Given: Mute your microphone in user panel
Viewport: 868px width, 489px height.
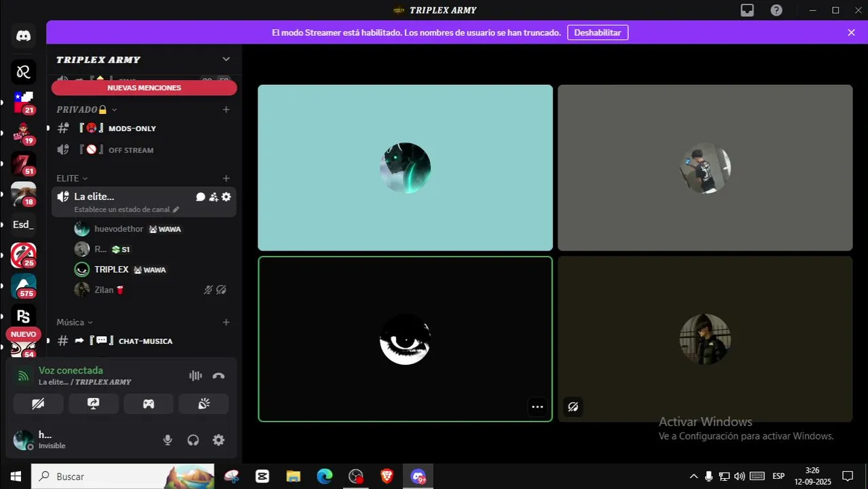Looking at the screenshot, I should pos(168,440).
